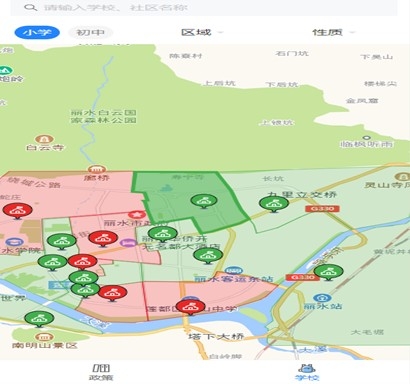The height and width of the screenshot is (384, 410).
Task: Open the 区域 area dropdown
Action: click(201, 32)
